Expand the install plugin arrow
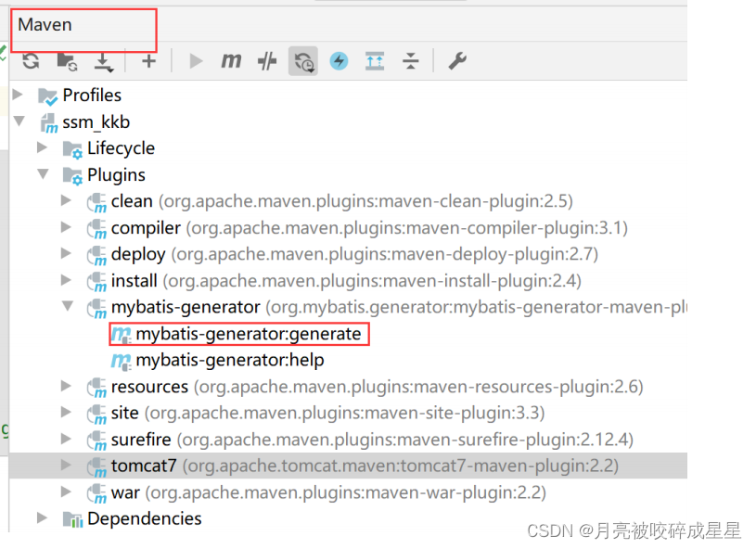Viewport: 756px width, 549px height. click(66, 280)
